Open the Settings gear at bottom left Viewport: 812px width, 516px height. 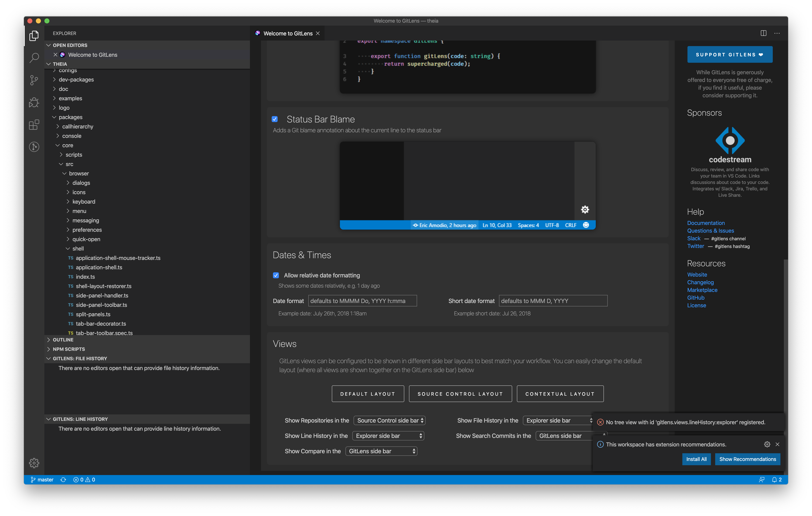click(x=34, y=463)
